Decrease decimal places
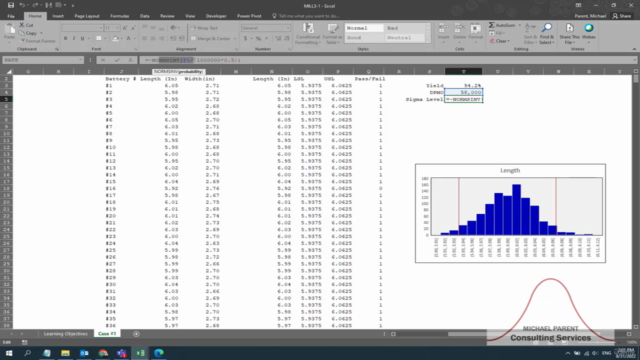Viewport: 640px width, 360px height. click(287, 38)
